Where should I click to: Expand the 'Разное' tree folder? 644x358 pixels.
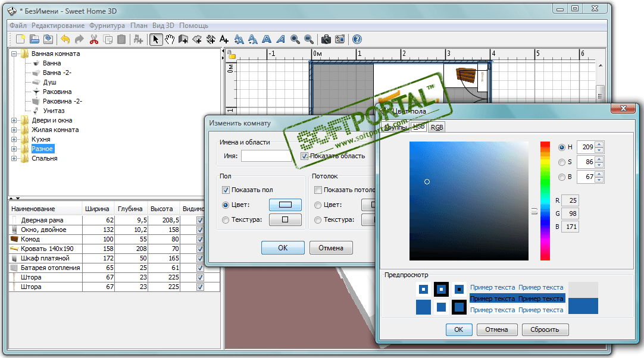[x=14, y=149]
